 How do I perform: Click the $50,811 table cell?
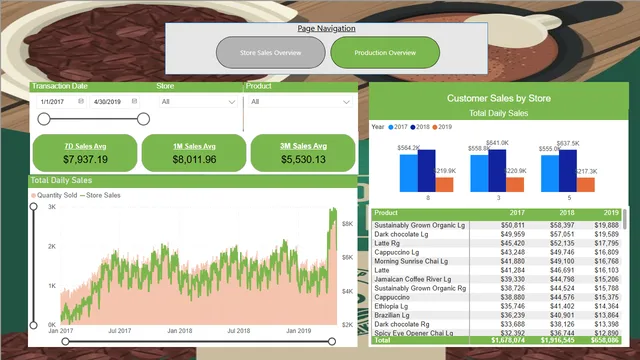point(513,225)
